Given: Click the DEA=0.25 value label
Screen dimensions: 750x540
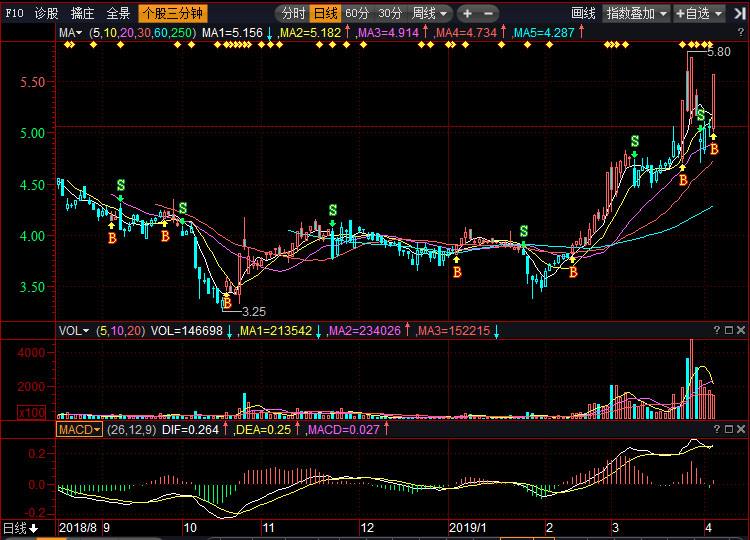Looking at the screenshot, I should click(264, 430).
